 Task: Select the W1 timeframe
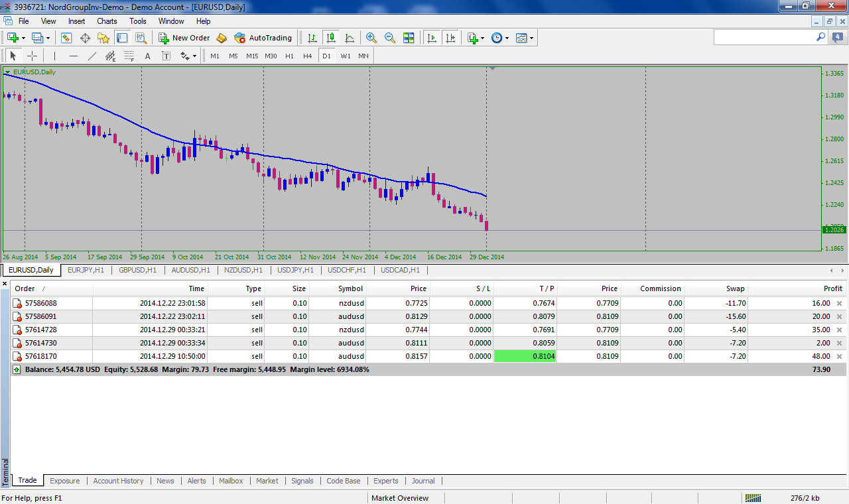(346, 56)
